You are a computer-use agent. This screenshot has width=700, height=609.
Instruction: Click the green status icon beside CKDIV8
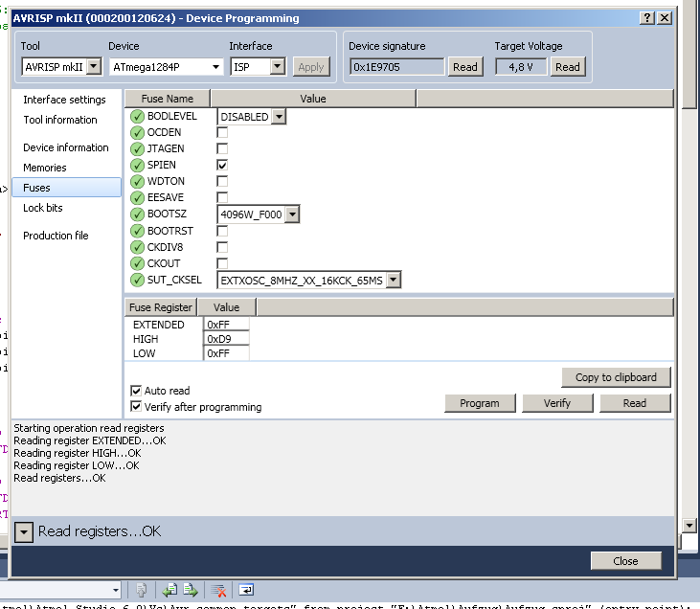[x=137, y=247]
